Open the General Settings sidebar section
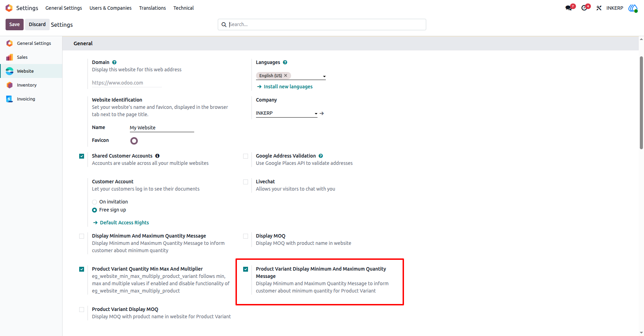Image resolution: width=644 pixels, height=336 pixels. point(31,43)
